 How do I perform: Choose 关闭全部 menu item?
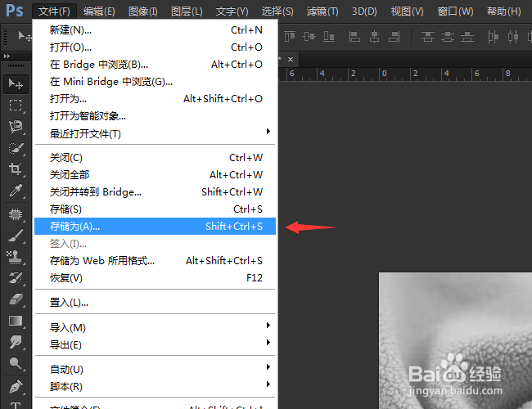click(x=155, y=175)
